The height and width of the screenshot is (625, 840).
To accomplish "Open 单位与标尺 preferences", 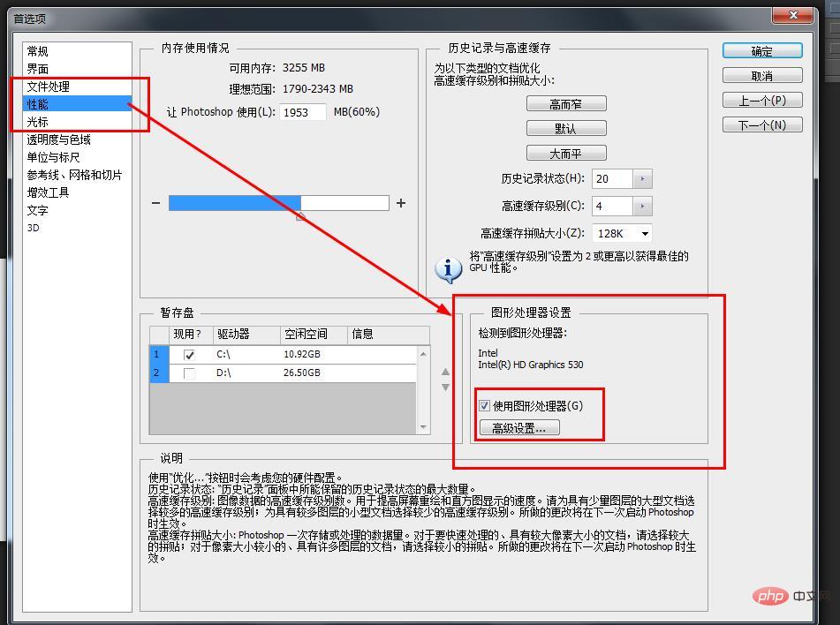I will 53,157.
